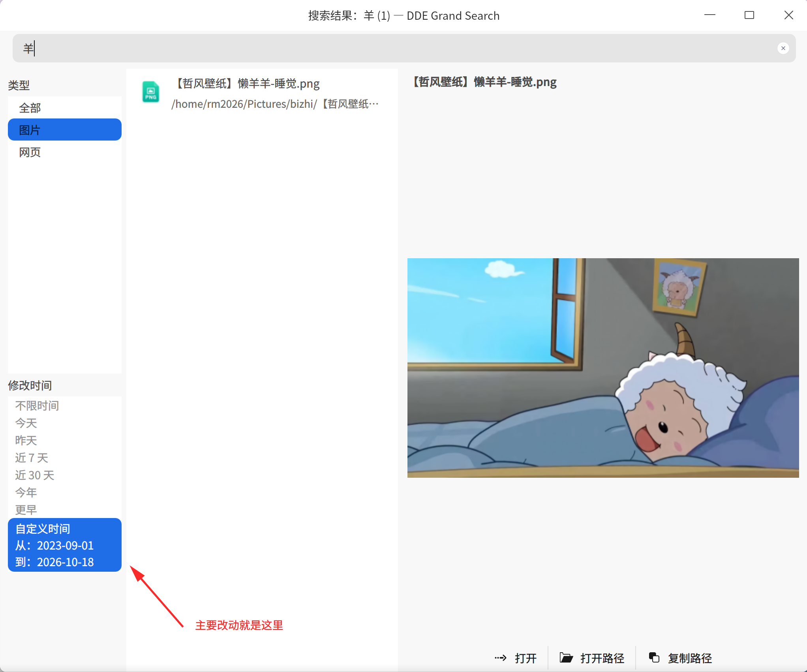Click the copy icon beside 复制路径
This screenshot has width=807, height=672.
tap(654, 657)
